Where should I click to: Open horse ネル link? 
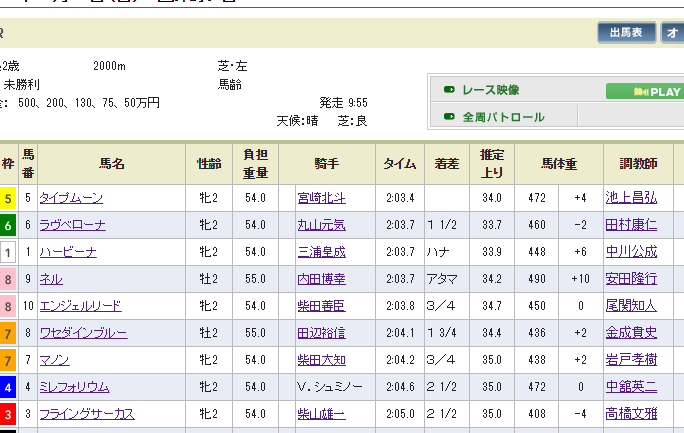point(51,279)
